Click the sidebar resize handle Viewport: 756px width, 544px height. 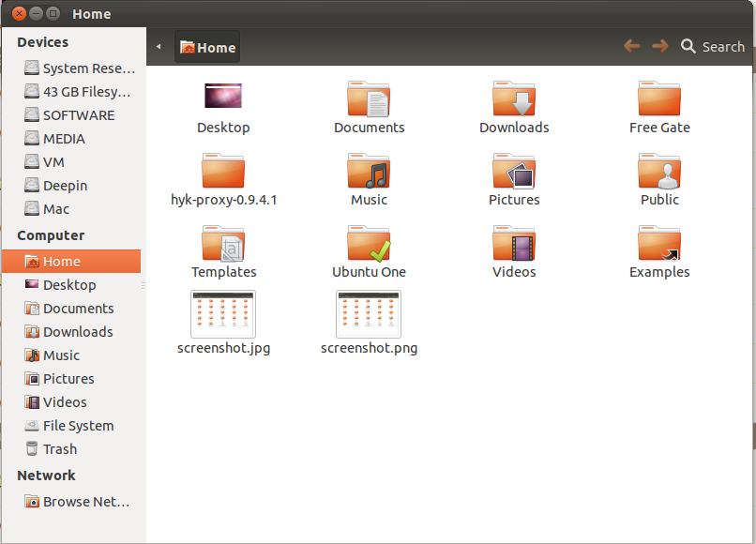pyautogui.click(x=144, y=285)
